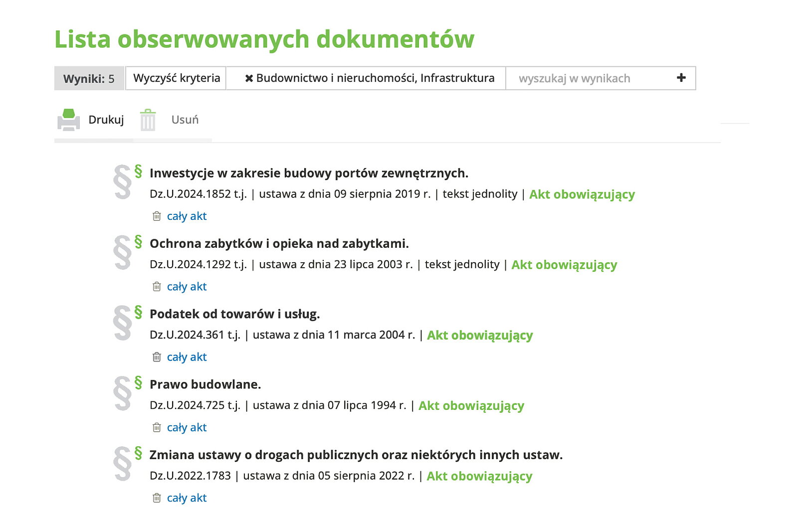The height and width of the screenshot is (532, 798).
Task: Click Akt obowiązujący status for Dz.U.2022.1783
Action: (x=479, y=476)
